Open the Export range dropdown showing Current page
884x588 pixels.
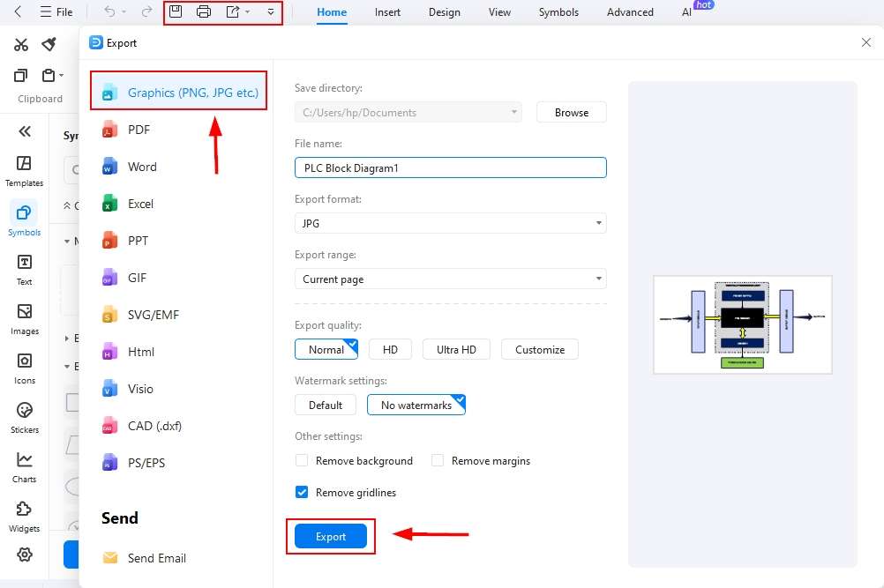tap(599, 279)
